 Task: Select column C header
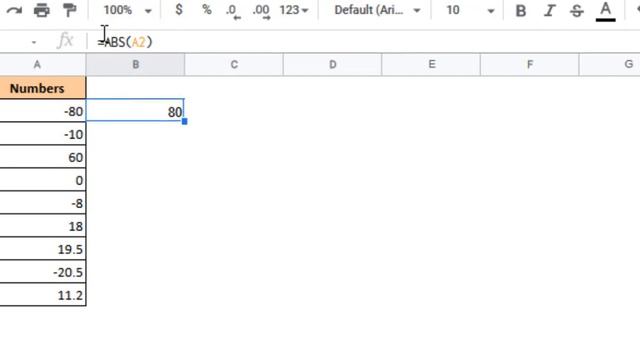tap(234, 64)
